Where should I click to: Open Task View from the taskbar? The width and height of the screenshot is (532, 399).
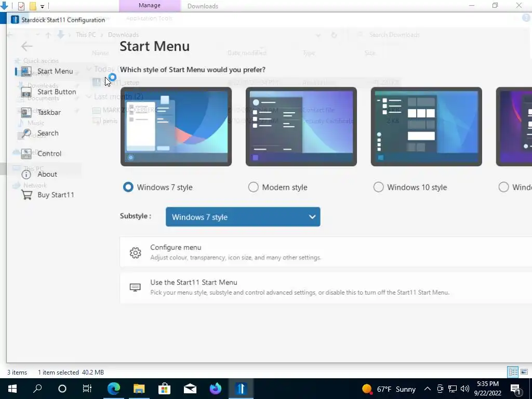click(87, 389)
